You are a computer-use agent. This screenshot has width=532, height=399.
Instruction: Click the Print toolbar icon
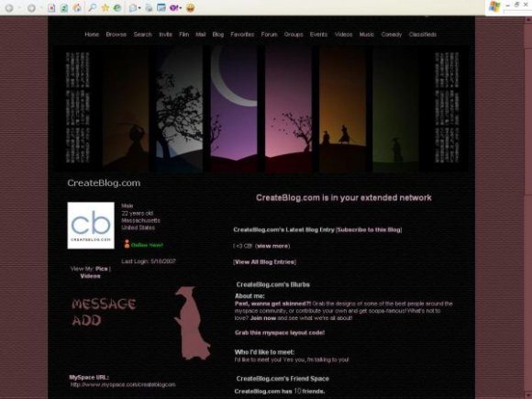click(149, 8)
